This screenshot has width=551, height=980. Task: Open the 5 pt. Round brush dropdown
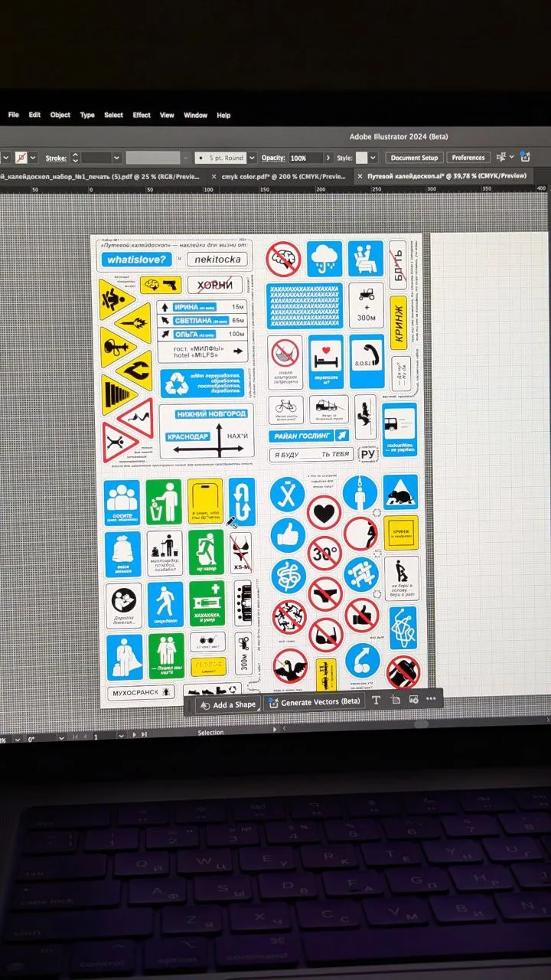point(251,158)
